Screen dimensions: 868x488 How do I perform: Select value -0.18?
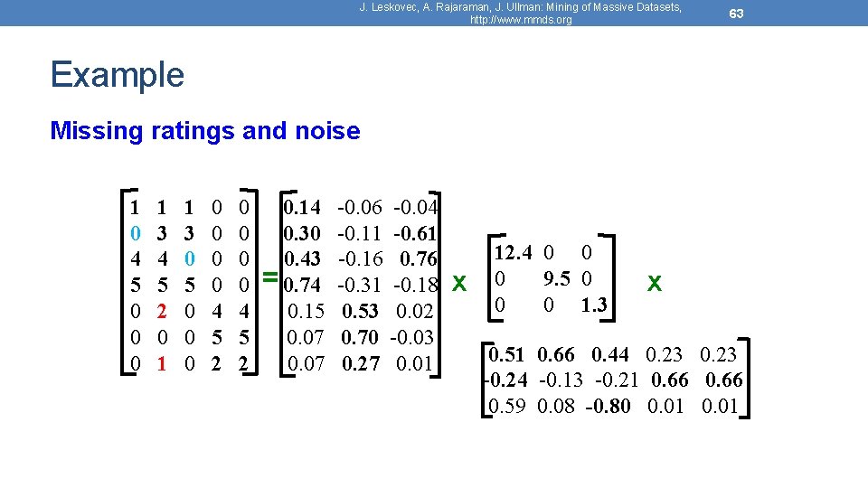(x=415, y=285)
